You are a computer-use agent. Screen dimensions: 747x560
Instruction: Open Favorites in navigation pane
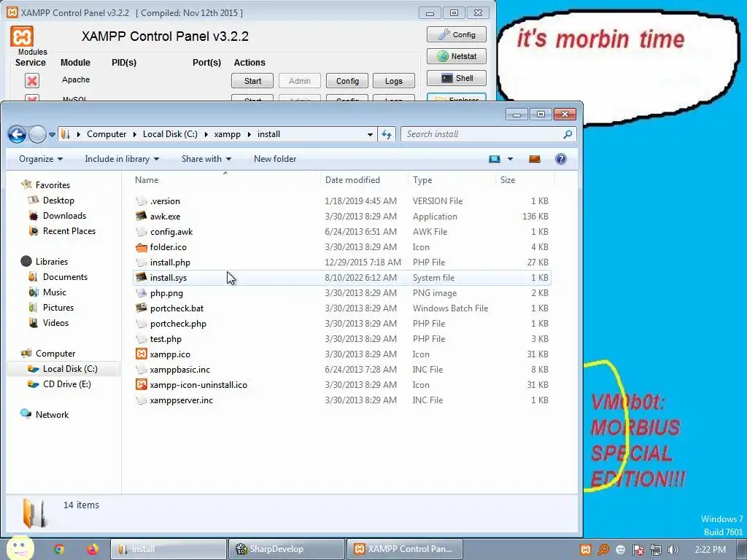pos(53,185)
